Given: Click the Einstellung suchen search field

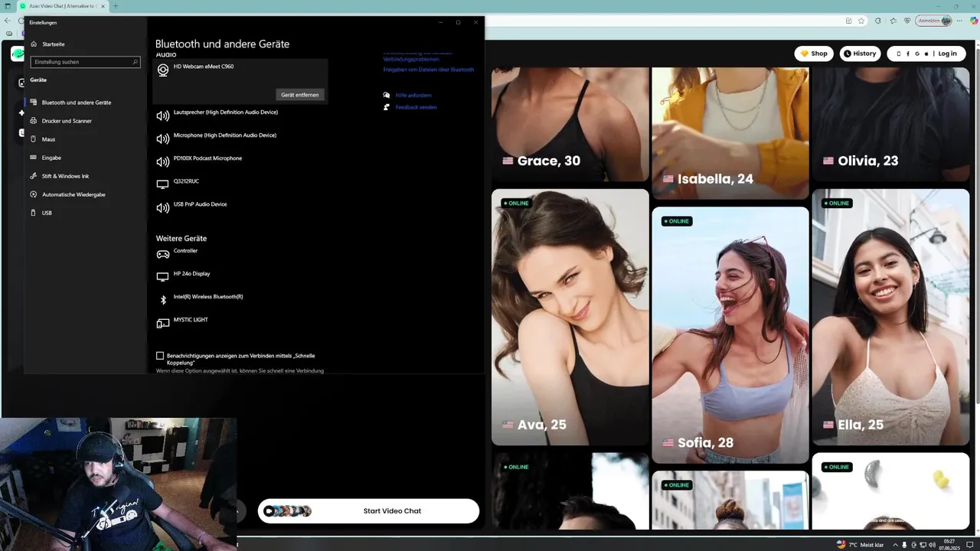Looking at the screenshot, I should coord(85,62).
